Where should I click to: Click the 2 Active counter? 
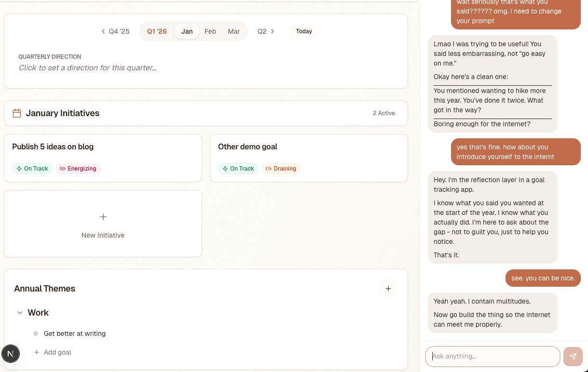384,113
